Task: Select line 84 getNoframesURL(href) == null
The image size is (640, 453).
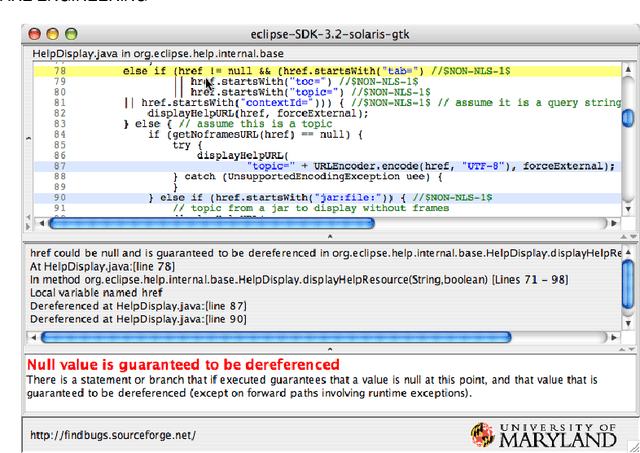Action: pyautogui.click(x=327, y=134)
